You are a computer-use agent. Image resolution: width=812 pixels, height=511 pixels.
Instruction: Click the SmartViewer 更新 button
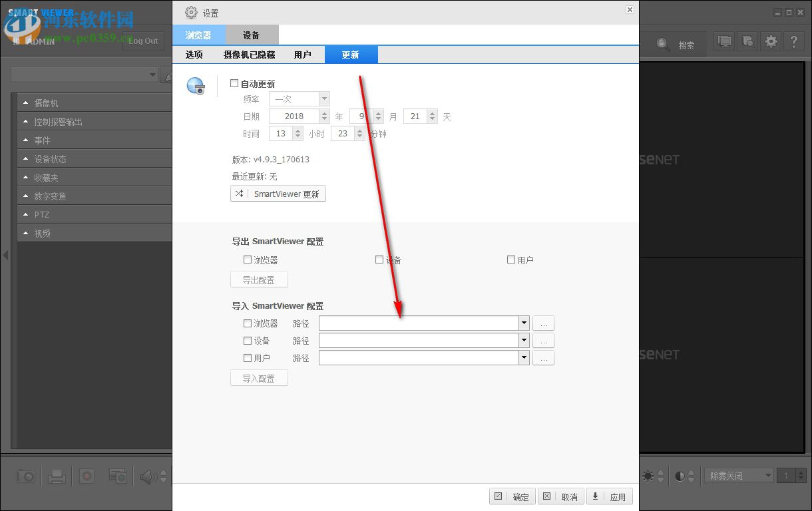[x=278, y=194]
